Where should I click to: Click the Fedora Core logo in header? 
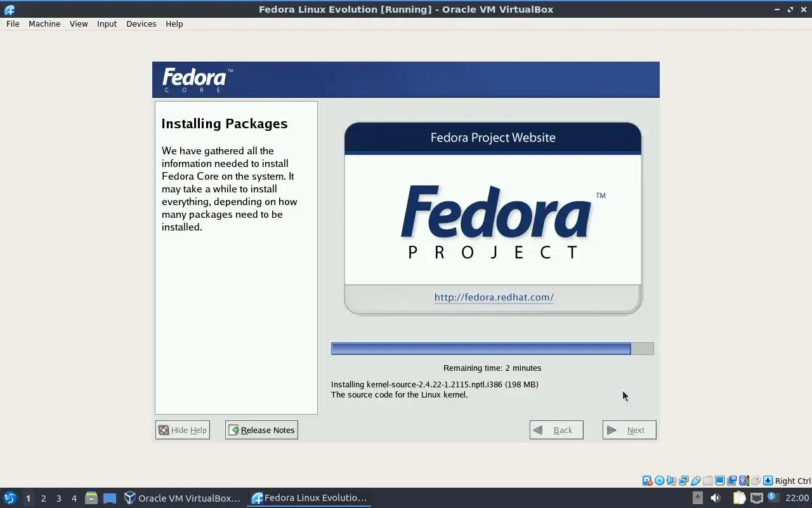click(x=197, y=80)
